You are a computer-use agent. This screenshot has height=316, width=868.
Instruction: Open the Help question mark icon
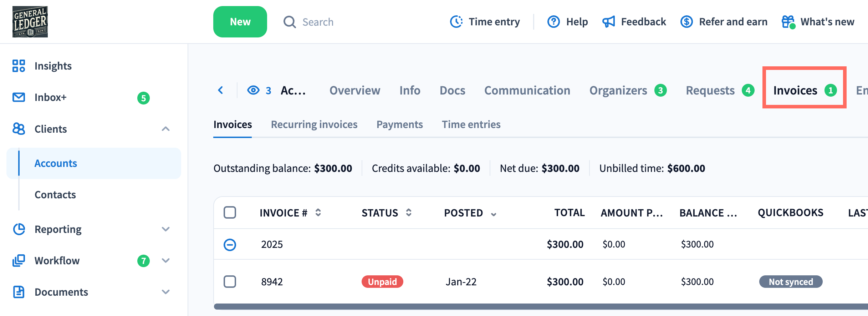pos(553,22)
